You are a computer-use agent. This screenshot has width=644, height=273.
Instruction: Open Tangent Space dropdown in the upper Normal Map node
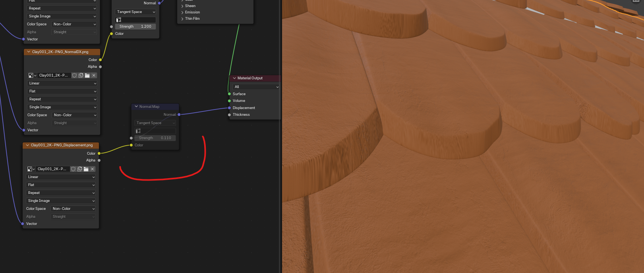135,12
